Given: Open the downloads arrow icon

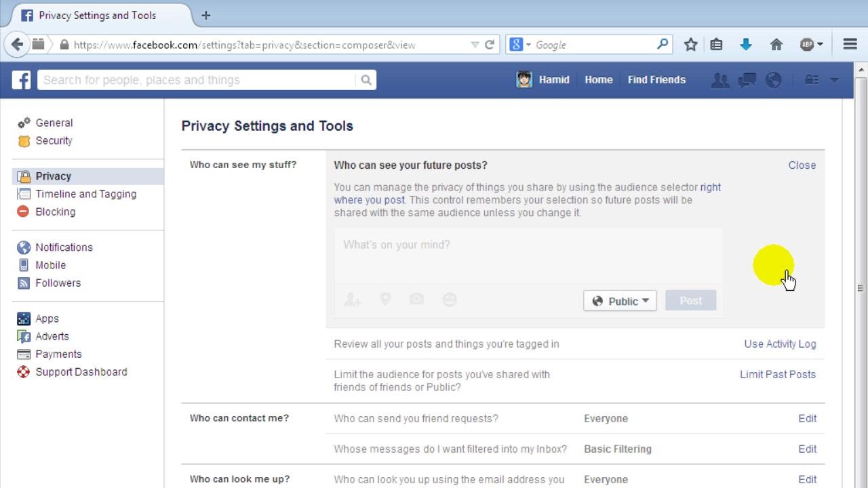Looking at the screenshot, I should pyautogui.click(x=746, y=45).
